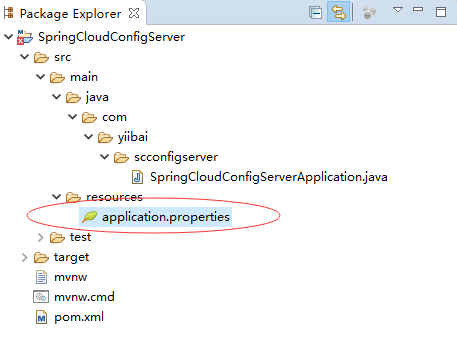457x362 pixels.
Task: Select the yiibai folder label
Action: click(133, 137)
